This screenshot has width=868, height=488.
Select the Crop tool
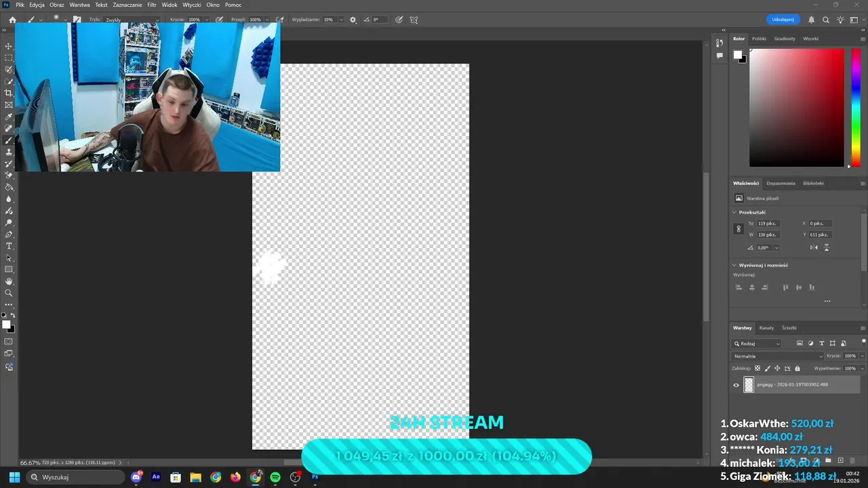(9, 93)
